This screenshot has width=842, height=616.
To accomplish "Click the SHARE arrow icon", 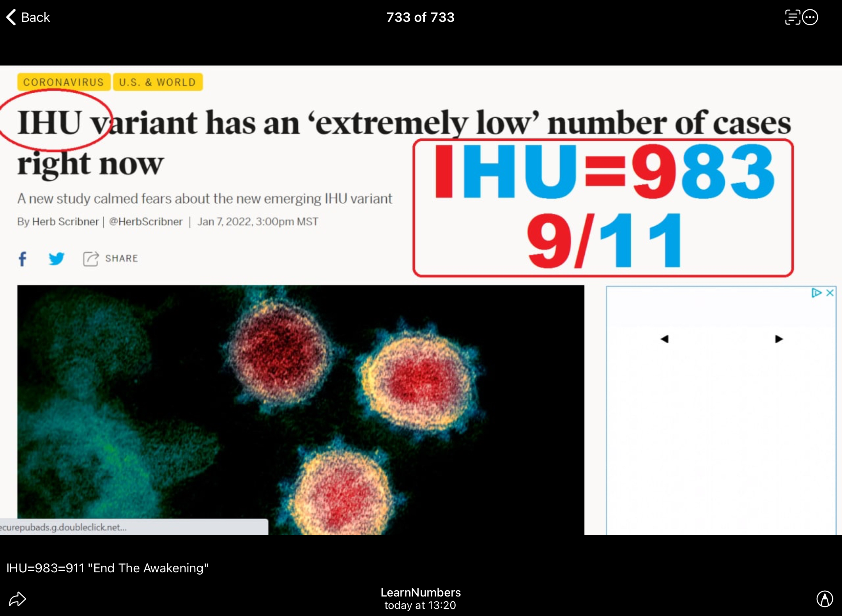I will point(91,259).
